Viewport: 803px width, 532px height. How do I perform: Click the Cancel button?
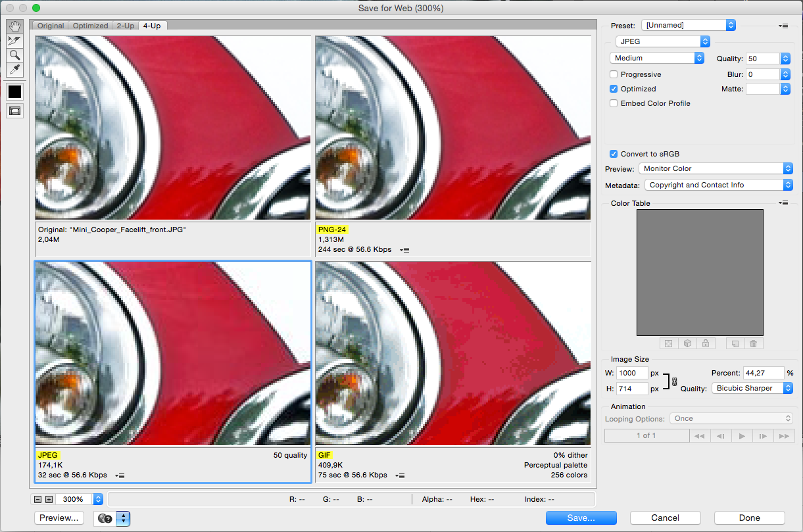coord(666,518)
